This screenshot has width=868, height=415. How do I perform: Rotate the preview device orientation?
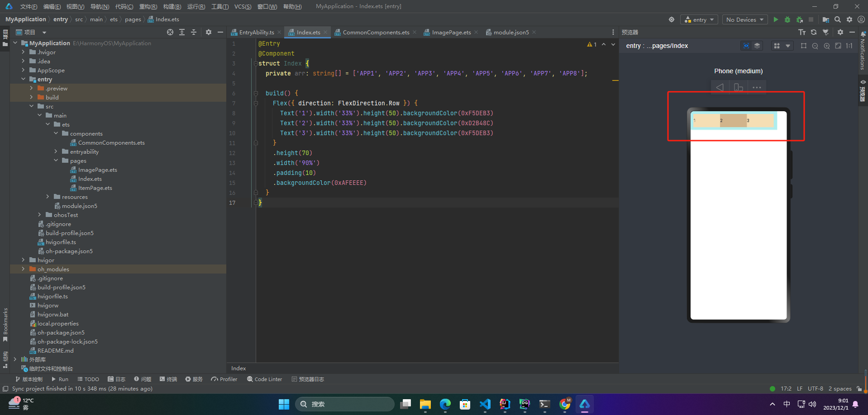(x=739, y=87)
